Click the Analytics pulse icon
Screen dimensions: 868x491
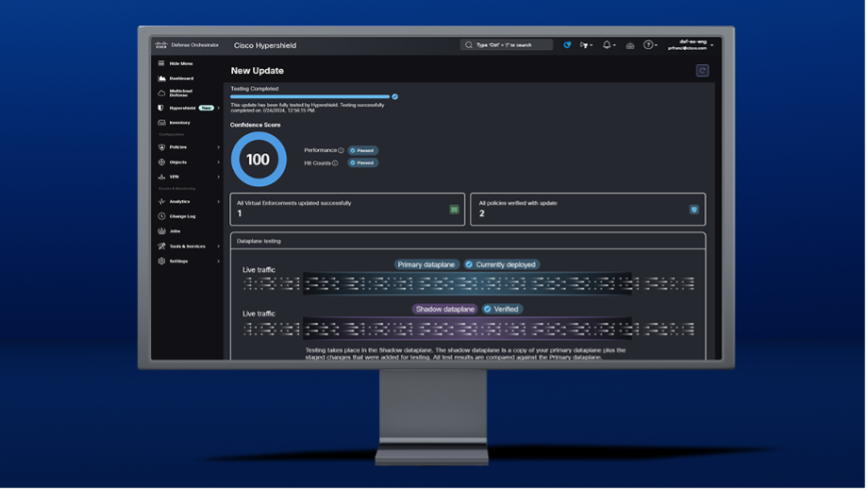(x=161, y=202)
